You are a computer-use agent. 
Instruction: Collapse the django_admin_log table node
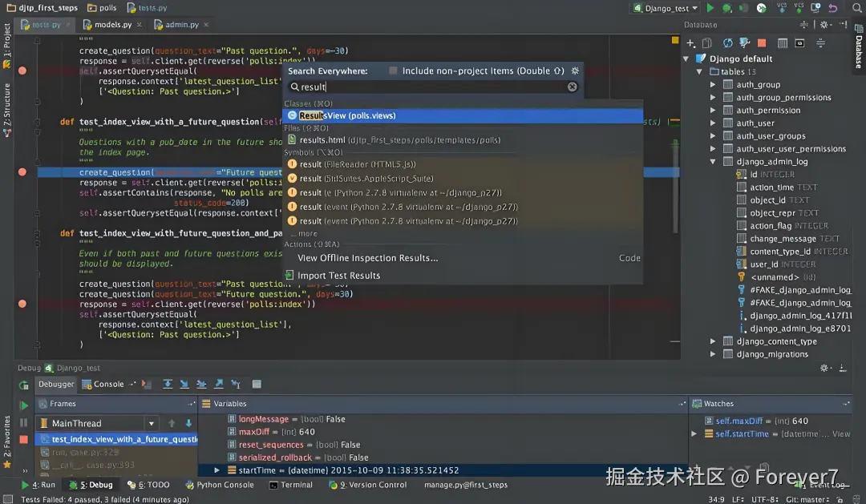[x=713, y=162]
